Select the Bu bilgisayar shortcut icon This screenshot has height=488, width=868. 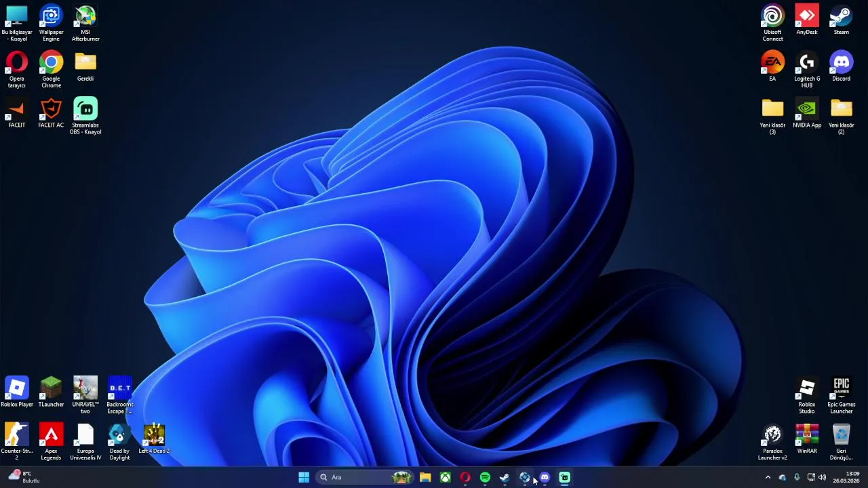[16, 23]
